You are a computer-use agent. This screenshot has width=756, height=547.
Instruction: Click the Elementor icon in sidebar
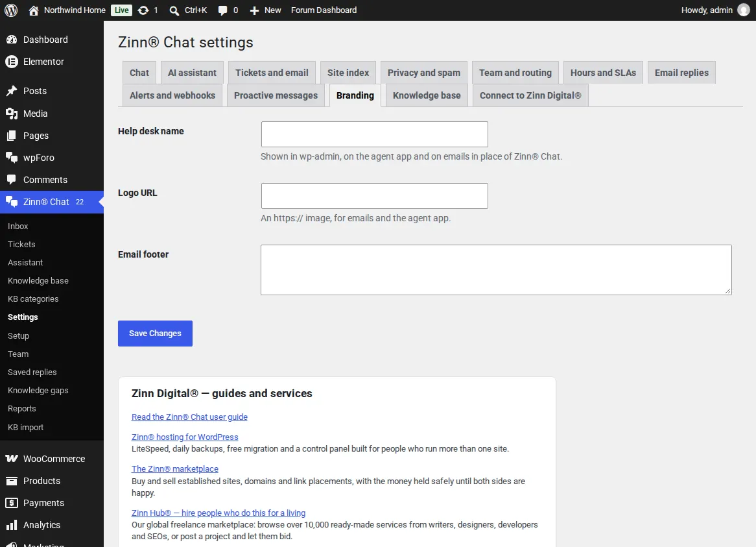(x=12, y=62)
